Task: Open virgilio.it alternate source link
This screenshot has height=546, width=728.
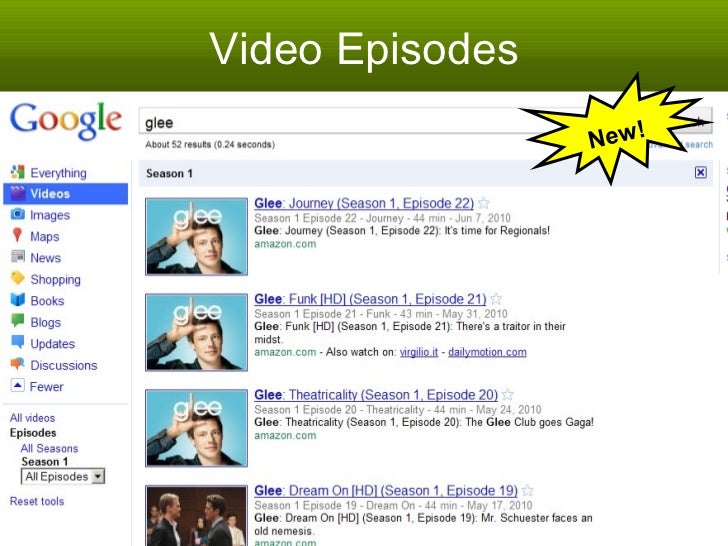Action: click(419, 352)
